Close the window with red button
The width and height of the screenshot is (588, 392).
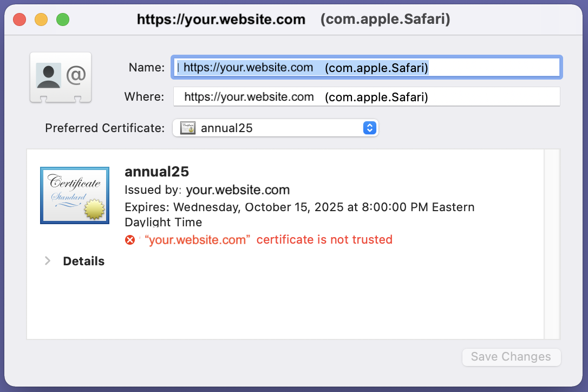coord(19,19)
